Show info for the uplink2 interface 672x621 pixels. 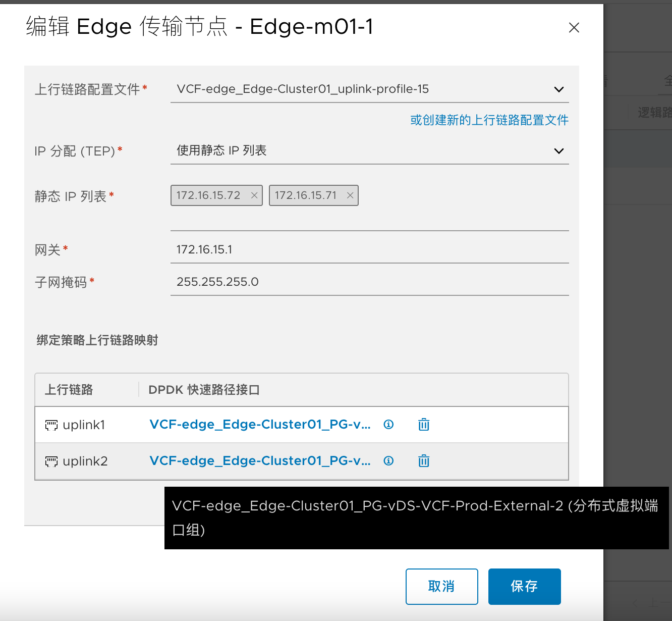(388, 461)
